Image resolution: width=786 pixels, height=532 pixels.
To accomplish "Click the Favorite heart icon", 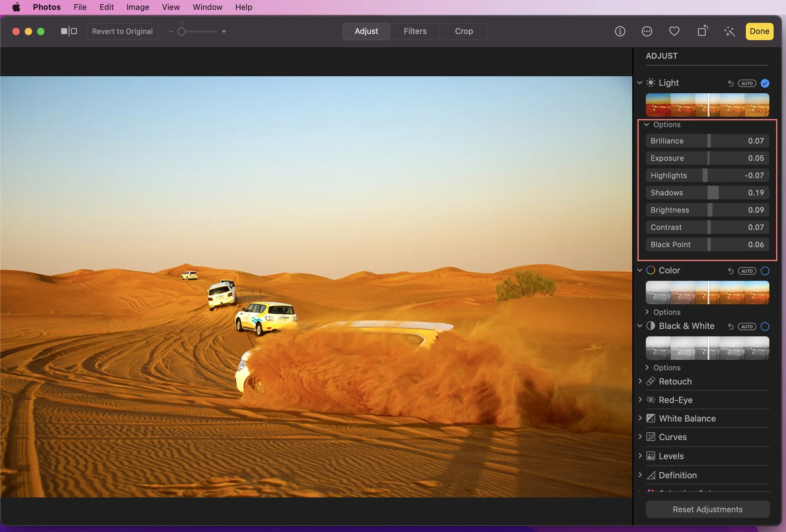I will (x=674, y=31).
